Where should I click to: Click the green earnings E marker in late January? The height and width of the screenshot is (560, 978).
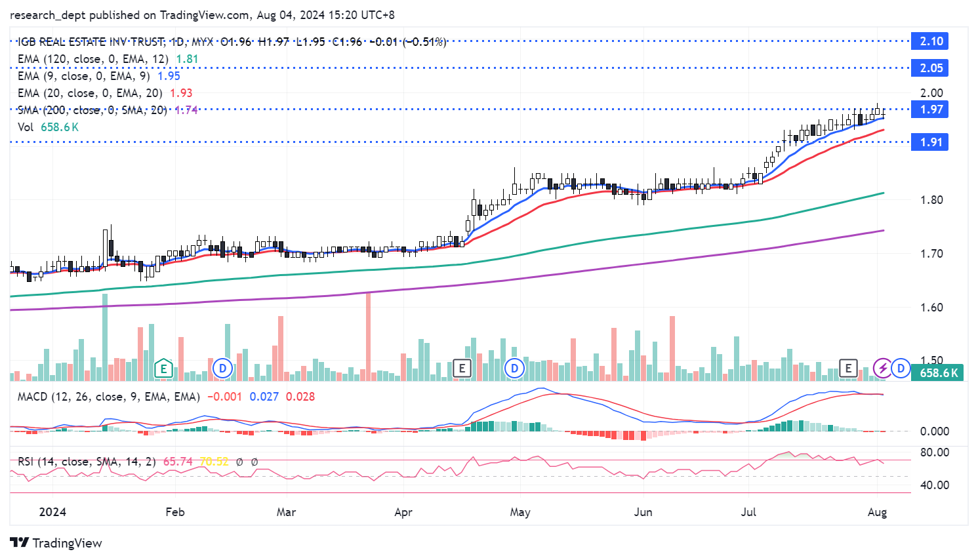(x=163, y=369)
